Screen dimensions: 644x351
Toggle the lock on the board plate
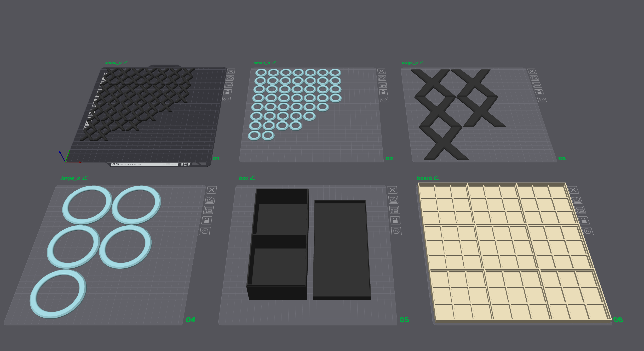584,220
